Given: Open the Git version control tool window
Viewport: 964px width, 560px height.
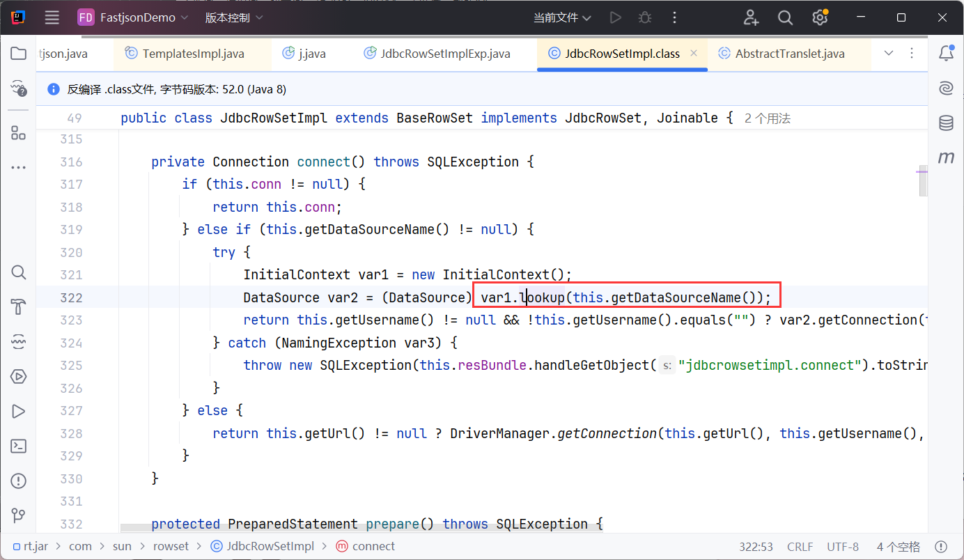Looking at the screenshot, I should [x=19, y=515].
